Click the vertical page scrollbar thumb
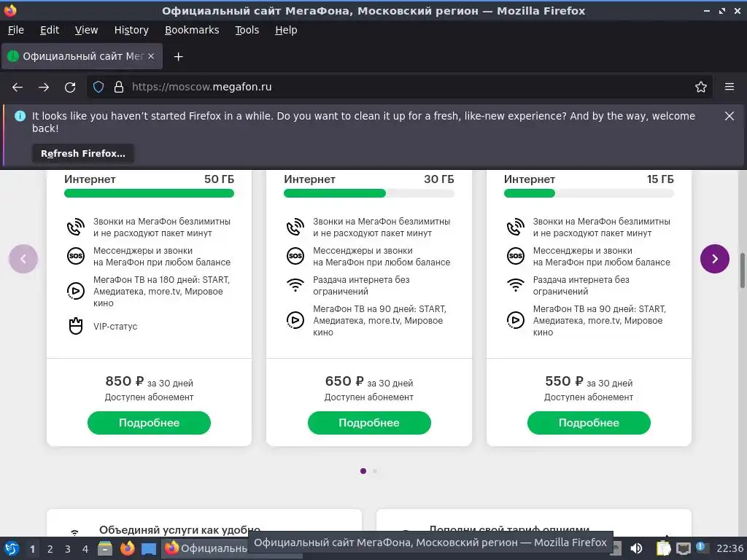747x560 pixels. 742,271
